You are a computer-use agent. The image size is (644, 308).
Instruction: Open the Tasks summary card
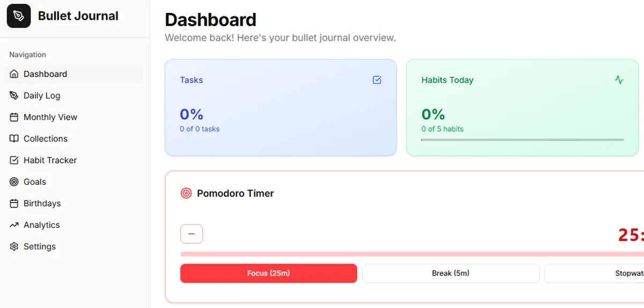pyautogui.click(x=280, y=108)
